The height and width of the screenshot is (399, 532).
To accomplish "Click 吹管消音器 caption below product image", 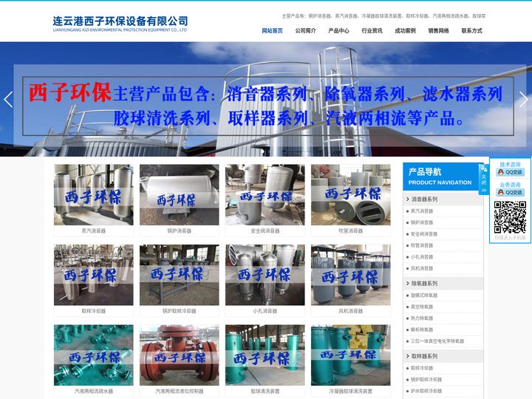I will [x=351, y=231].
